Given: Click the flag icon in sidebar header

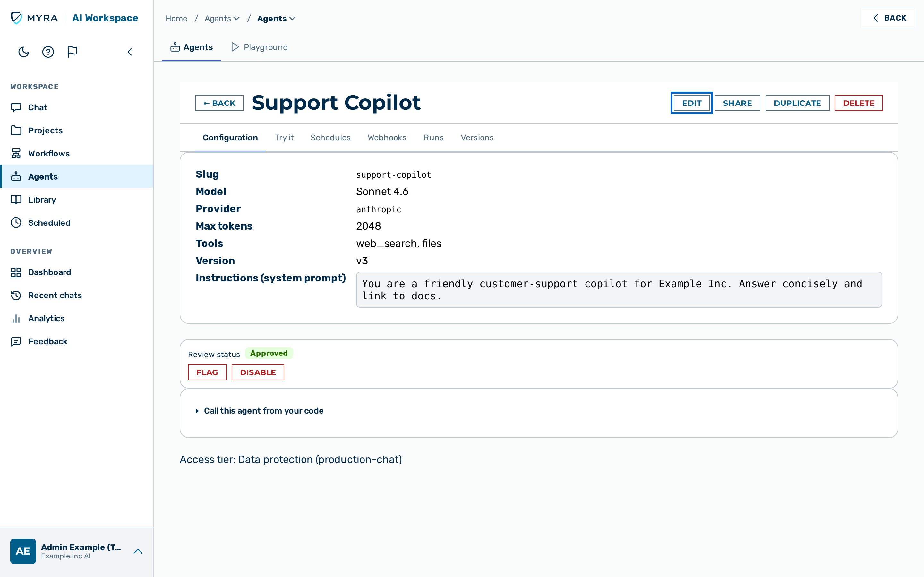Looking at the screenshot, I should tap(73, 52).
